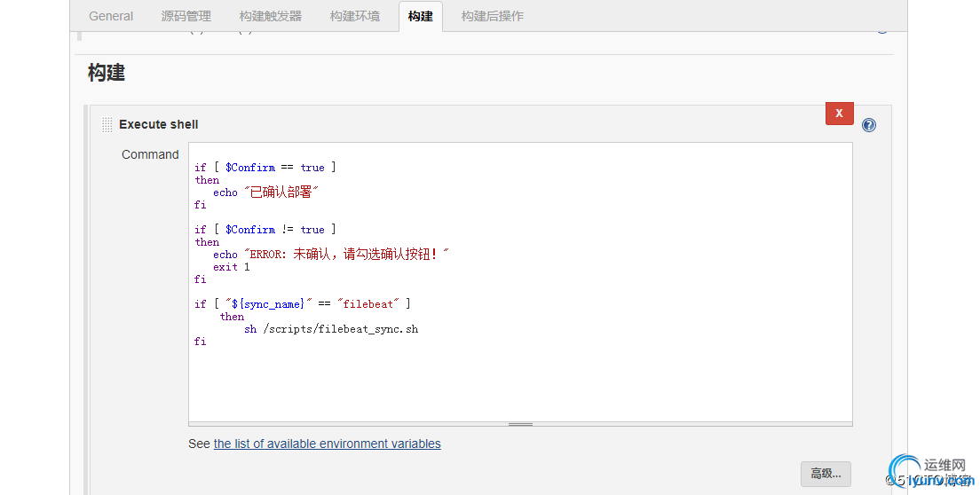Switch to the General tab
The image size is (980, 495).
pyautogui.click(x=111, y=16)
